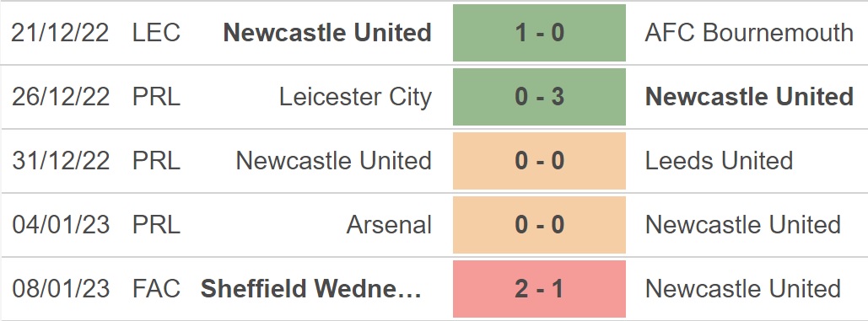Open Arsenal team link

pos(389,225)
